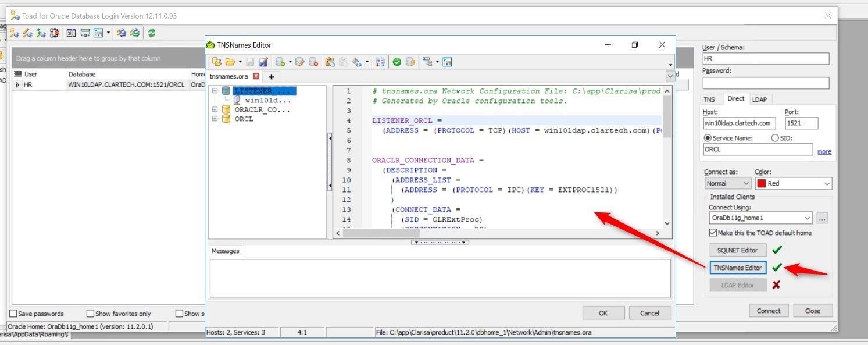Image resolution: width=868 pixels, height=345 pixels.
Task: Click the Password input field
Action: point(766,83)
